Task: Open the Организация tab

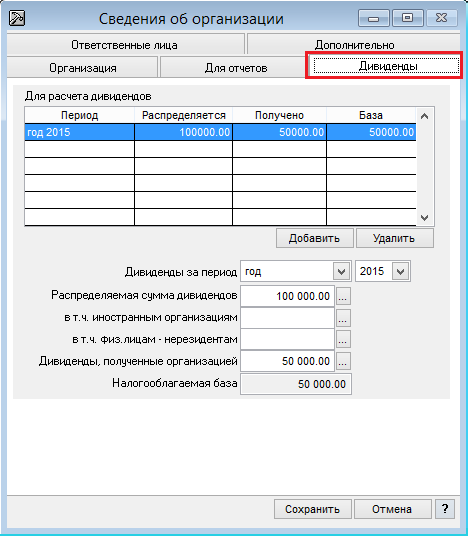Action: point(82,68)
